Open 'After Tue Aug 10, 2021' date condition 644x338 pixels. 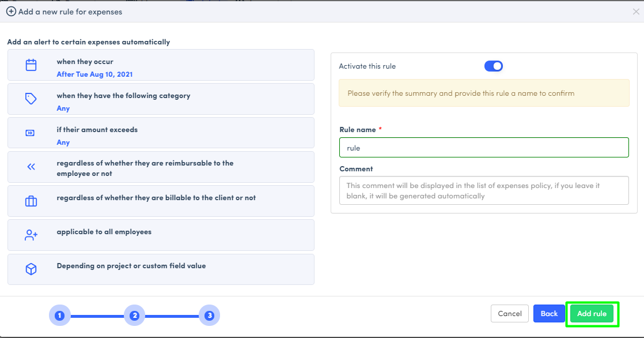pos(94,74)
